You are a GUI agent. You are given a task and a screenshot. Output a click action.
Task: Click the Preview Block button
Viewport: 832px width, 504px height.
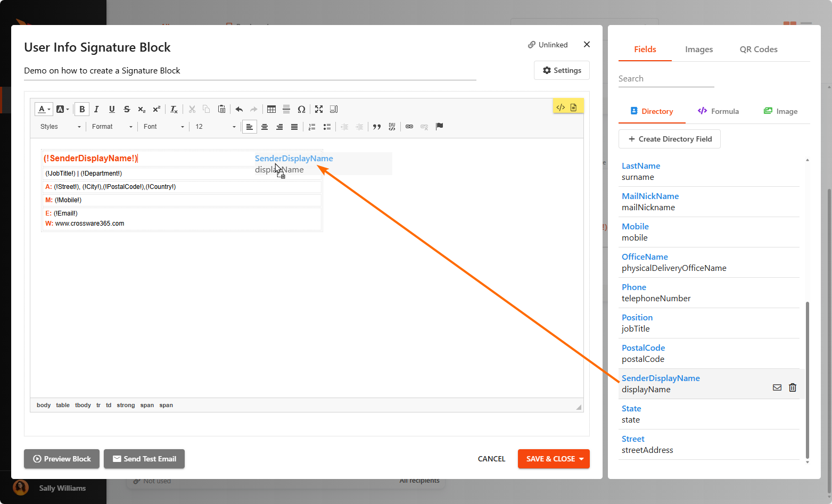(x=62, y=459)
